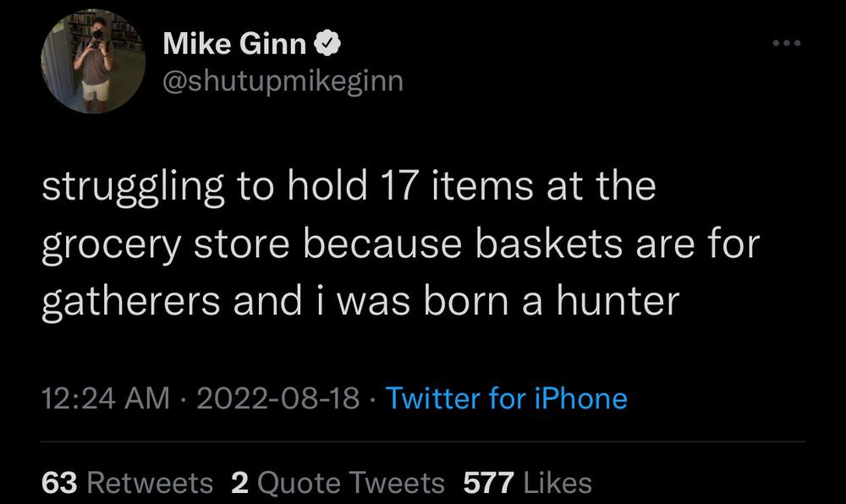Screen dimensions: 846x504
Task: Click the blue verified badge beside Mike Ginn
Action: click(x=327, y=43)
